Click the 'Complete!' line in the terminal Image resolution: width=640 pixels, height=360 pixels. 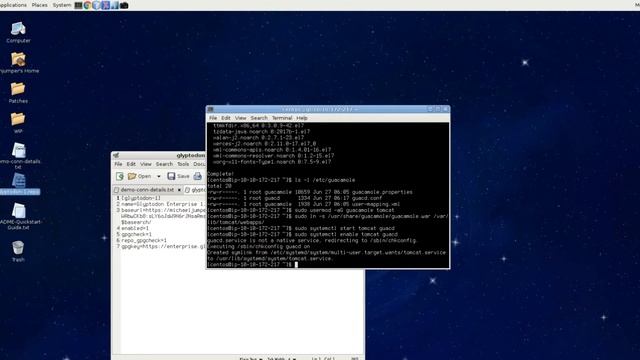pyautogui.click(x=220, y=174)
